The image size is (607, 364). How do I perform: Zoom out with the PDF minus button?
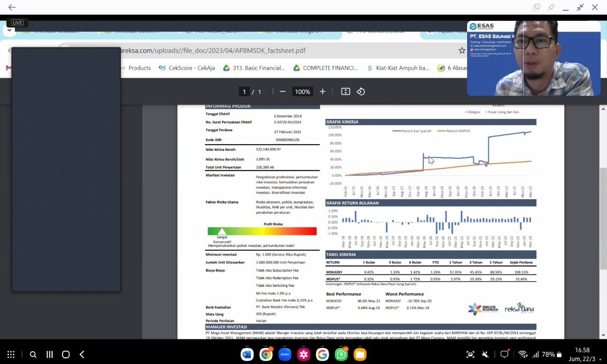283,91
